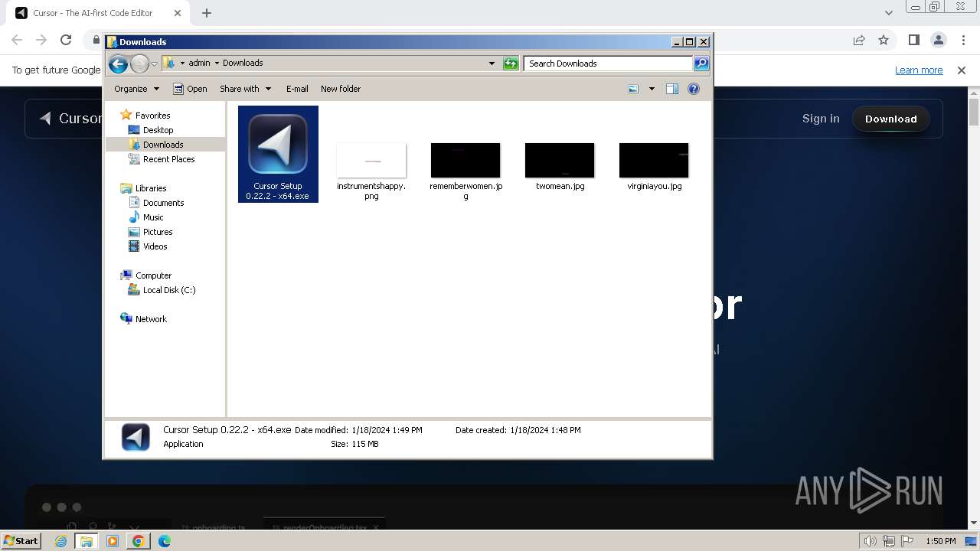Open a new Chrome tab

(x=207, y=13)
